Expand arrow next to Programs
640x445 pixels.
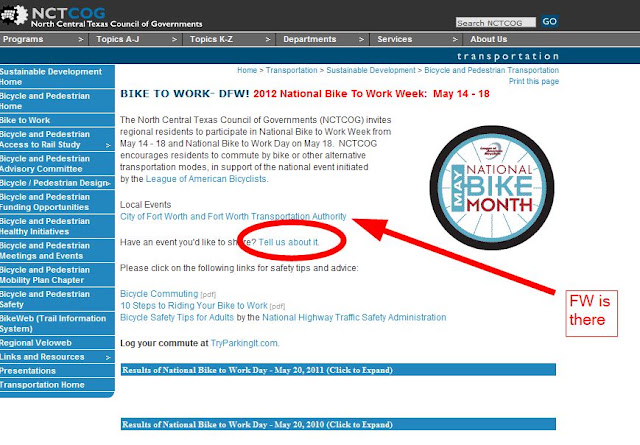81,40
